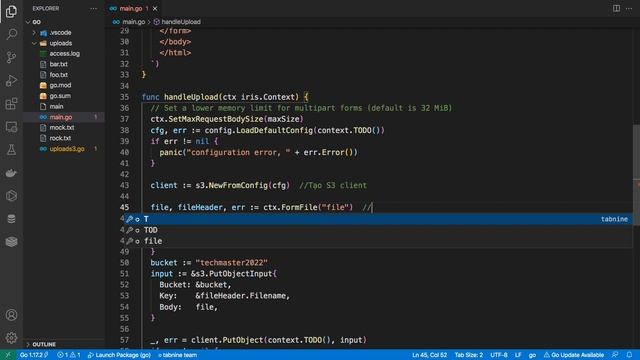640x360 pixels.
Task: Open the Run and Debug view
Action: 11,80
